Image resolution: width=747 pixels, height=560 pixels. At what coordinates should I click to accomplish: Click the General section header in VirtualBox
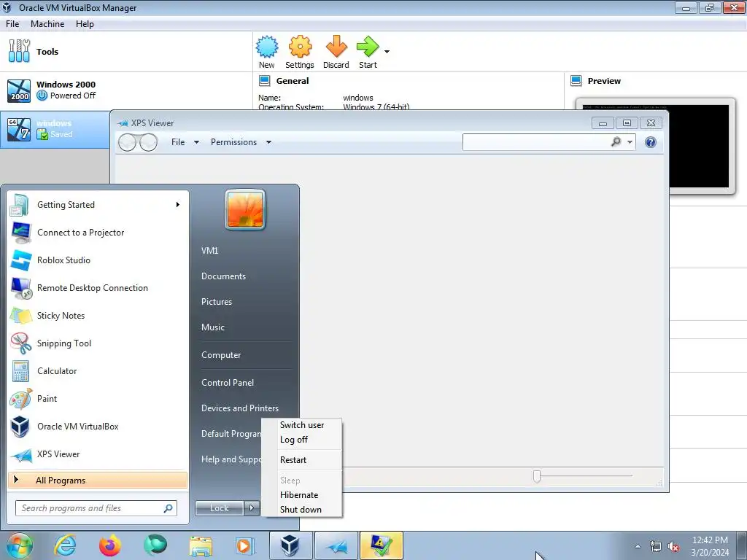[292, 81]
